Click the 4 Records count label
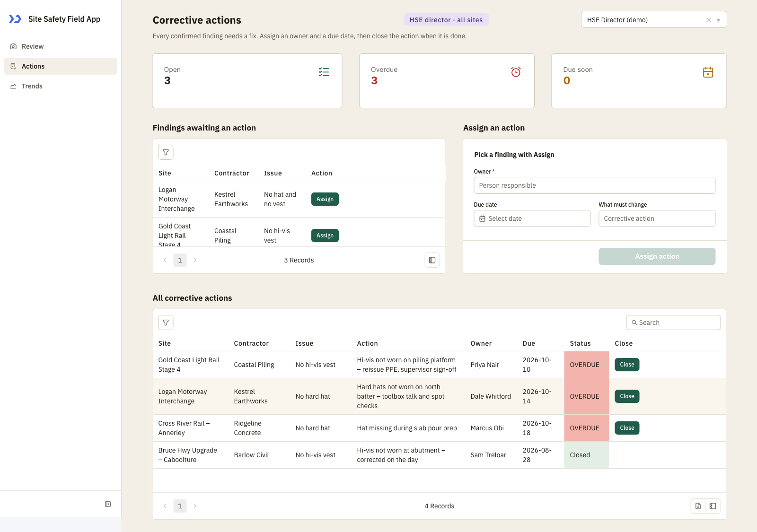Viewport: 757px width, 532px height. 439,506
